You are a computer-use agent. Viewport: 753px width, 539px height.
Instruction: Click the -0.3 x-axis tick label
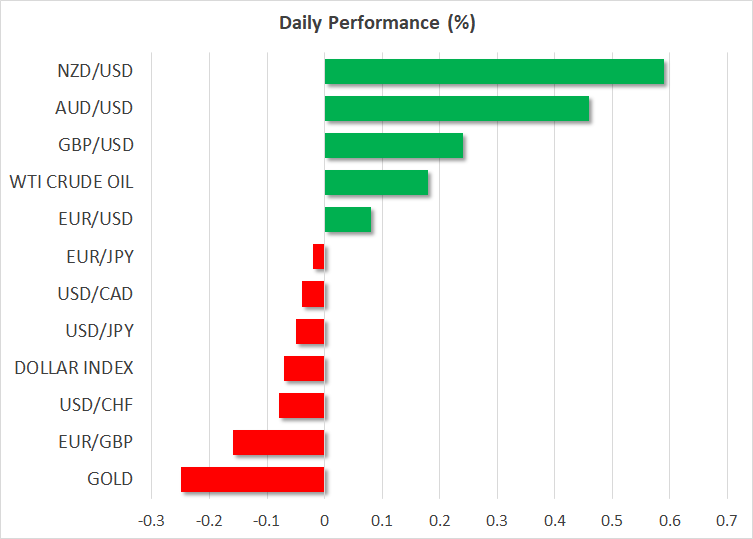[151, 520]
